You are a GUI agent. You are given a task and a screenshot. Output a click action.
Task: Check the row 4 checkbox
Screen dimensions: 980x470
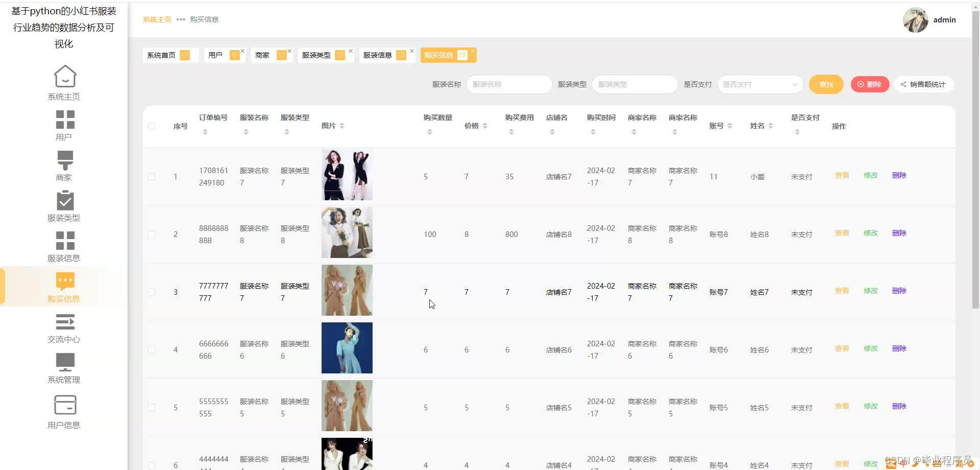pos(152,350)
